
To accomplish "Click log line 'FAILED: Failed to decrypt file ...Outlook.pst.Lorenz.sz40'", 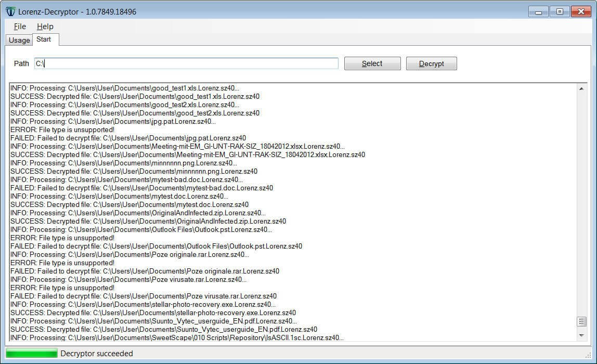I will [x=156, y=246].
